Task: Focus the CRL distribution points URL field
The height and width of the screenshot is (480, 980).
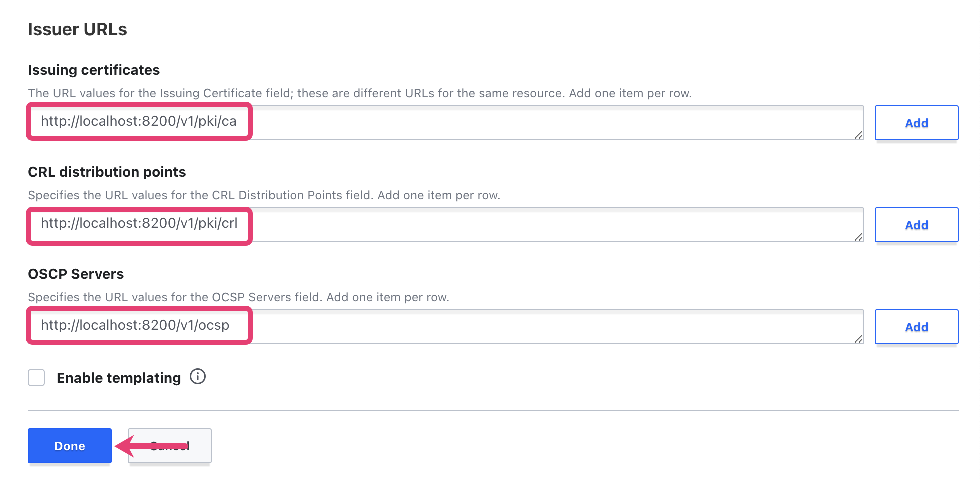Action: pos(446,225)
